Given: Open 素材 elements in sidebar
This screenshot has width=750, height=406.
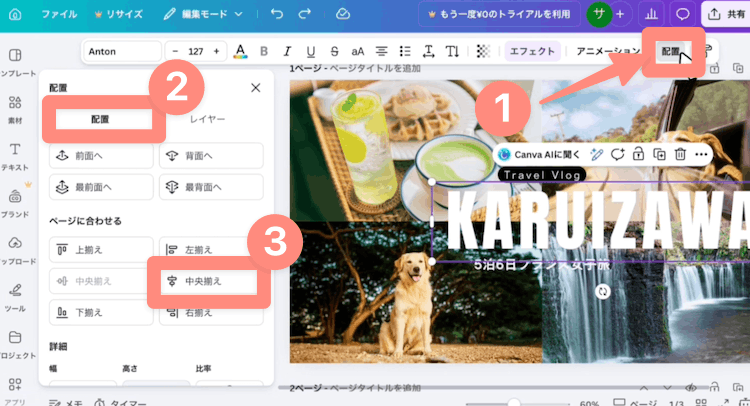Looking at the screenshot, I should (x=15, y=110).
